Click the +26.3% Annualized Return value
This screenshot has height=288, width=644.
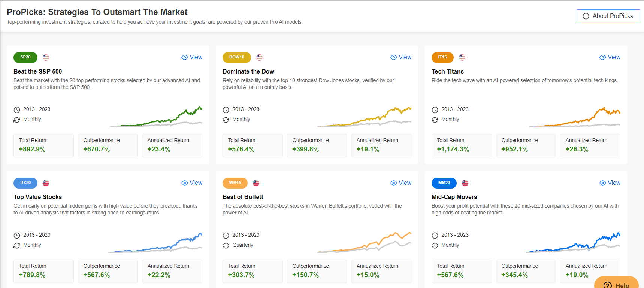(577, 149)
